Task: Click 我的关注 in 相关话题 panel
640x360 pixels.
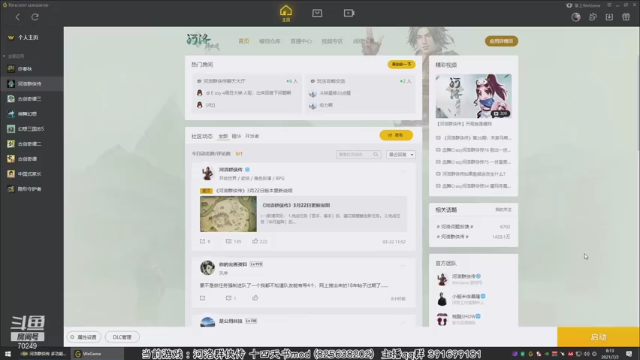Action: pos(503,209)
